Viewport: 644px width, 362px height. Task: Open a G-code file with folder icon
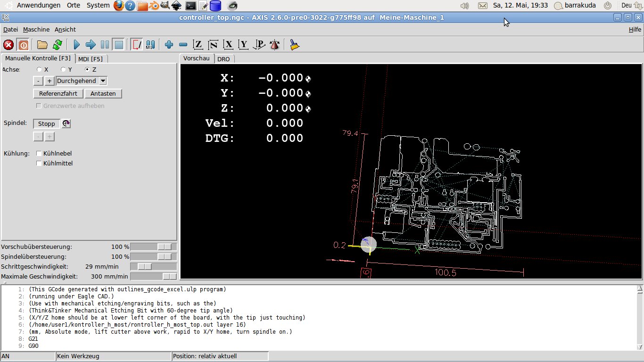coord(42,45)
